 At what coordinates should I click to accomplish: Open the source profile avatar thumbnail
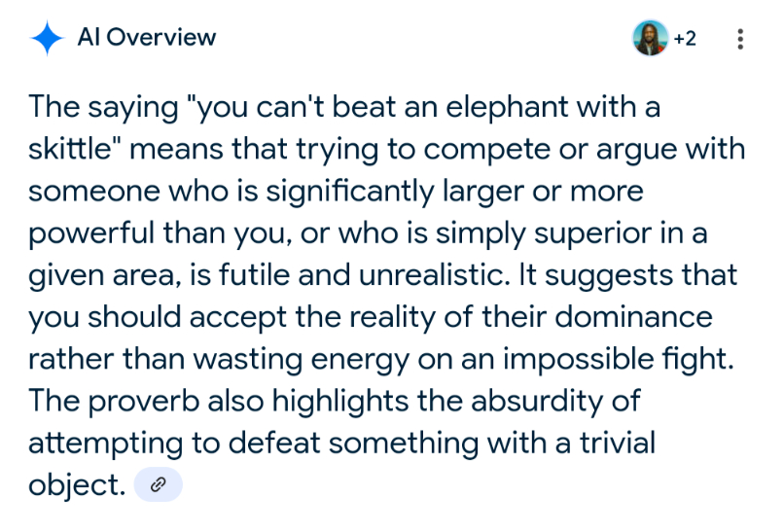[650, 39]
